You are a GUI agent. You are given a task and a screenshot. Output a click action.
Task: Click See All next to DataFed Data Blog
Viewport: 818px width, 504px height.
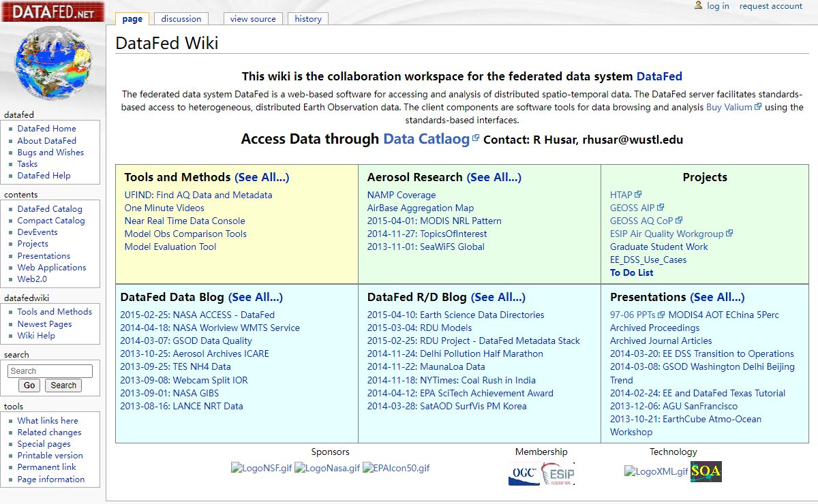[x=256, y=297]
